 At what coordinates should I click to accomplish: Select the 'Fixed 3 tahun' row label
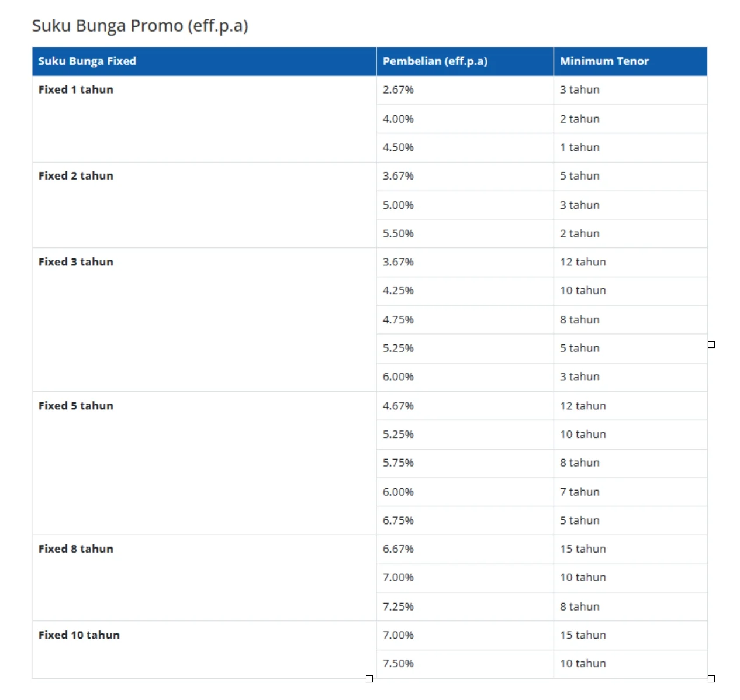point(76,262)
